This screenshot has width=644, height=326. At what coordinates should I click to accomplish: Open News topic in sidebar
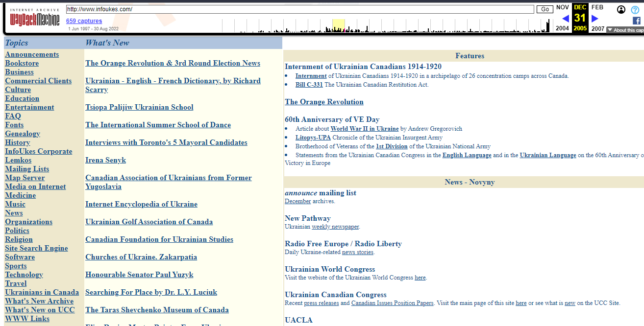[14, 213]
